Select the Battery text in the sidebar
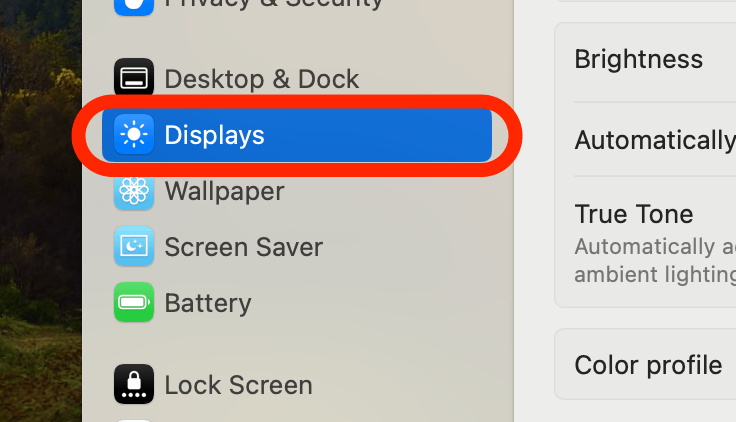 [x=207, y=302]
